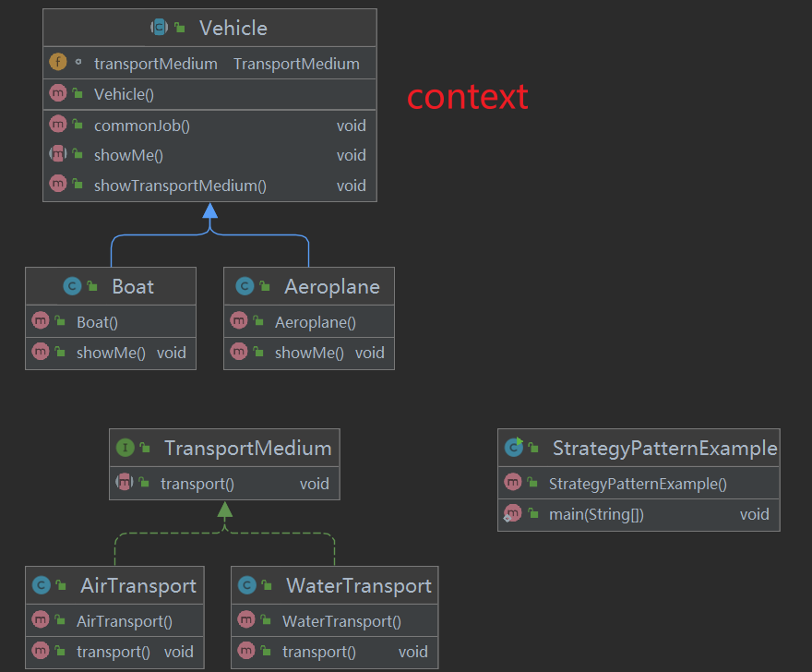Click the static method icon next to main(String[])
This screenshot has width=812, height=672.
click(513, 513)
